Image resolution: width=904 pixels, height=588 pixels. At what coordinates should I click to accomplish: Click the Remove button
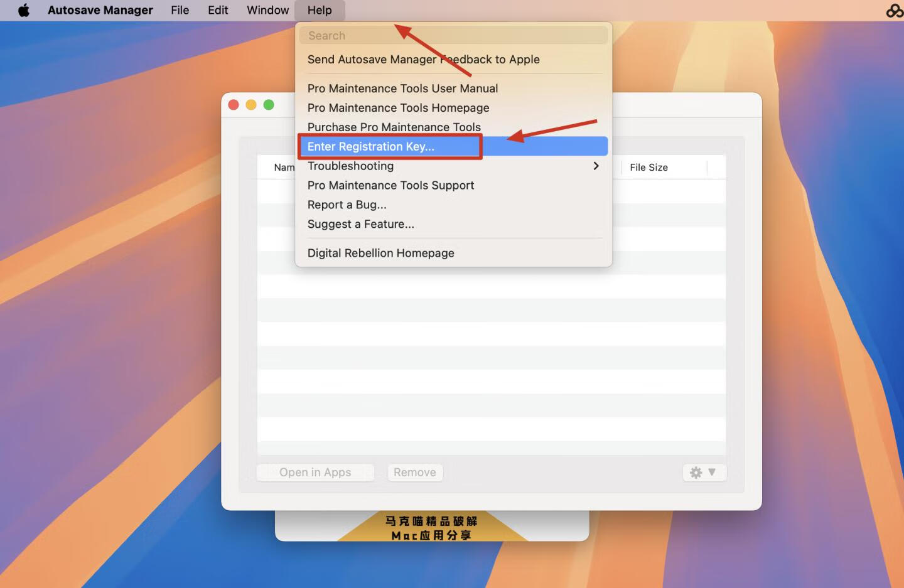point(415,473)
